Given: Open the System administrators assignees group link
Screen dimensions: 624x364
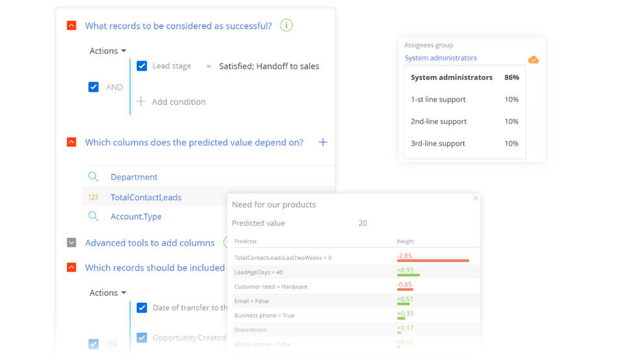Looking at the screenshot, I should [441, 58].
